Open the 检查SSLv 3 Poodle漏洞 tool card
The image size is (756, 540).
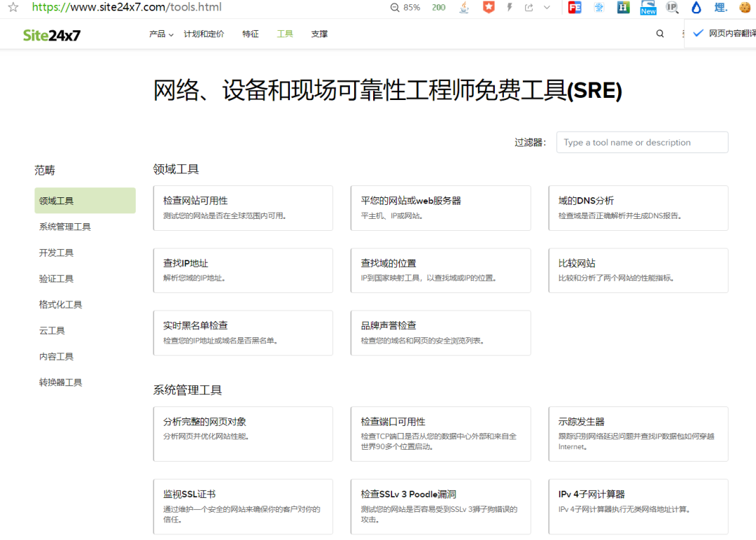click(441, 506)
